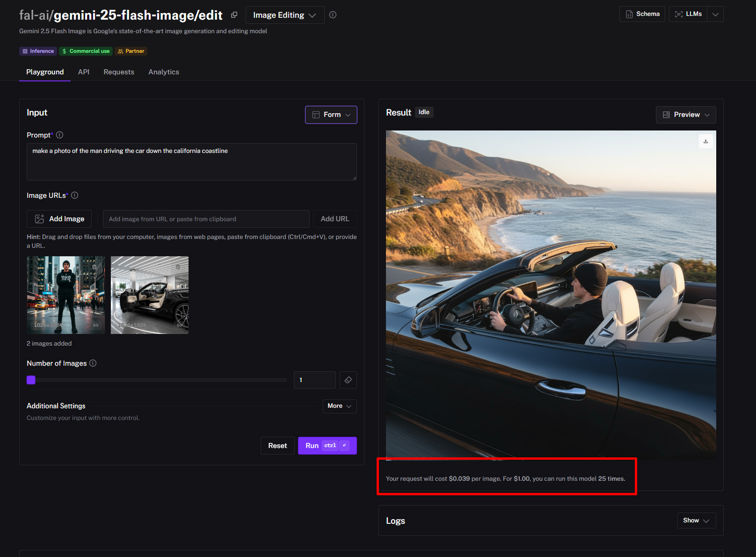Viewport: 756px width, 557px height.
Task: Download the result image
Action: click(x=705, y=141)
